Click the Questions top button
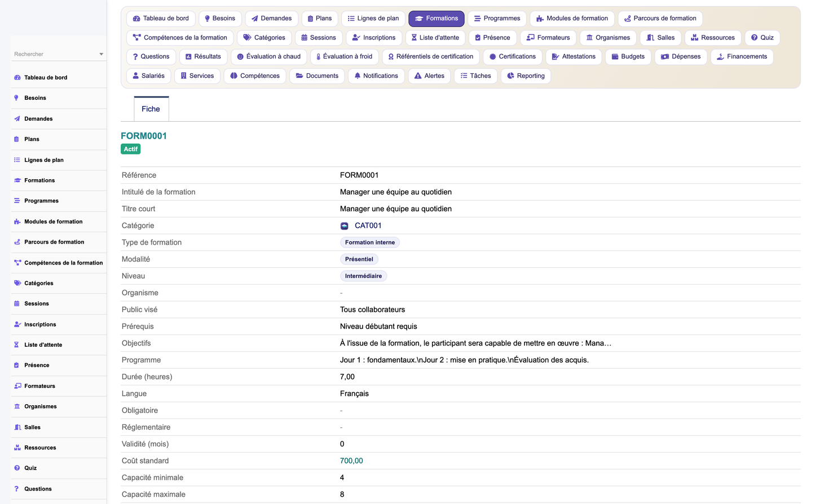 [151, 56]
